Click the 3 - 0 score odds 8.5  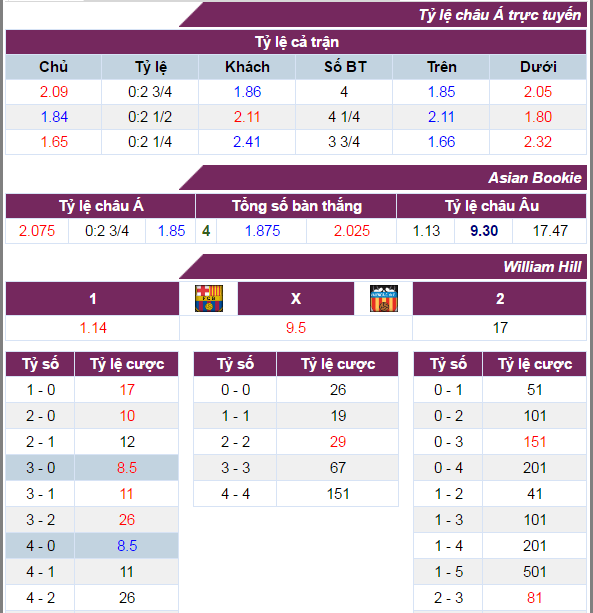[x=127, y=468]
